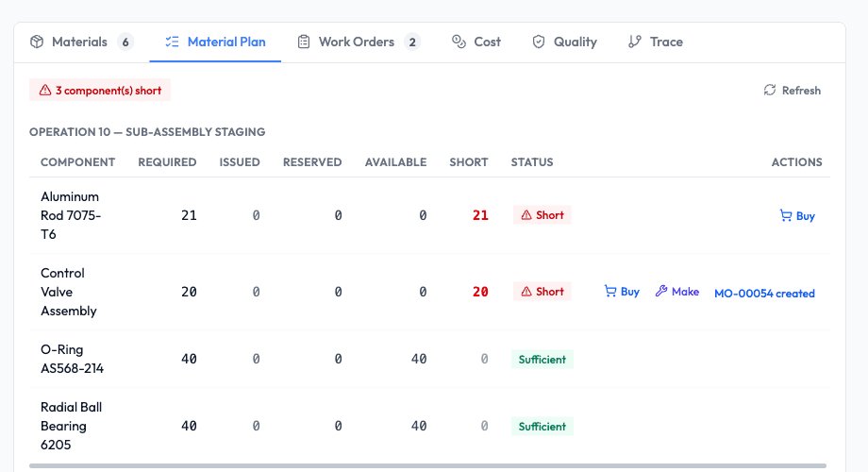Click the warning triangle in the shortage alert
Viewport: 868px width, 472px height.
pyautogui.click(x=45, y=91)
